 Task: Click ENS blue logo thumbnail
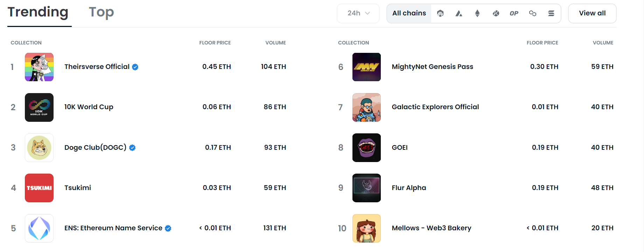[x=39, y=228]
